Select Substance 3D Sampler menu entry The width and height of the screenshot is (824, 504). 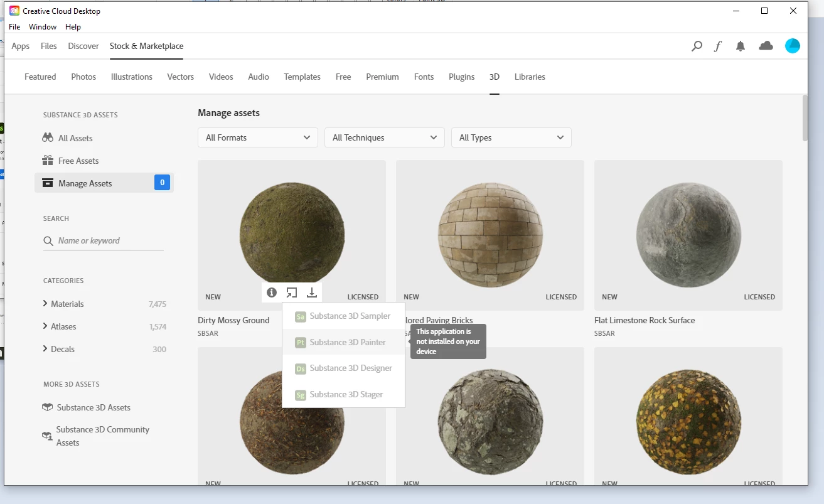[343, 316]
